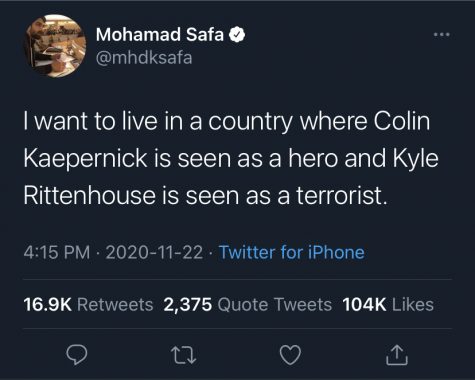
Task: Click the word Rittenhouse in the tweet
Action: (90, 195)
